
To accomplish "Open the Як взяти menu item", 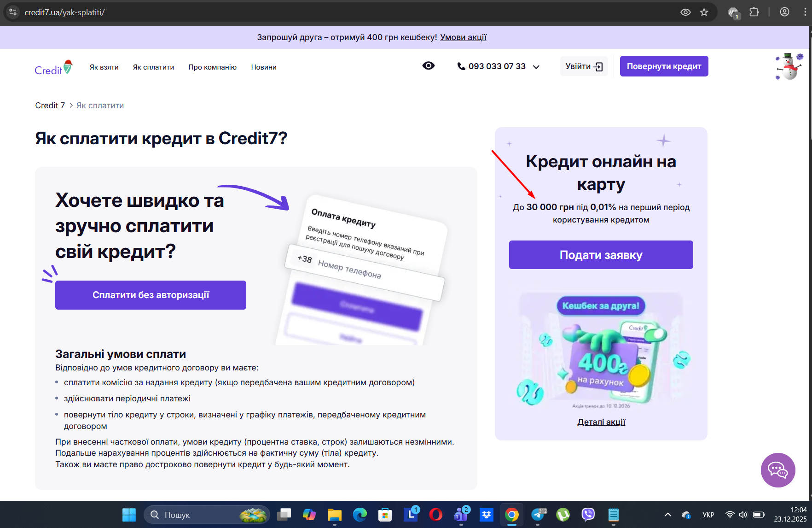I will [104, 67].
